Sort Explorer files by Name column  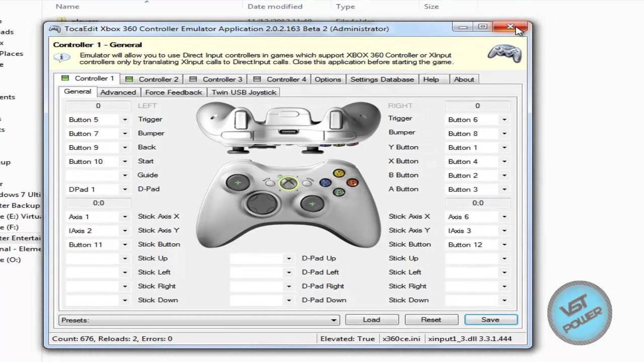click(x=67, y=7)
